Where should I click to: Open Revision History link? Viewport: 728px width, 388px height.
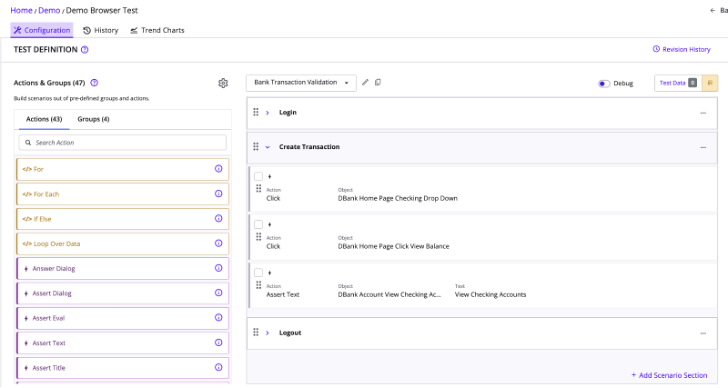coord(682,49)
